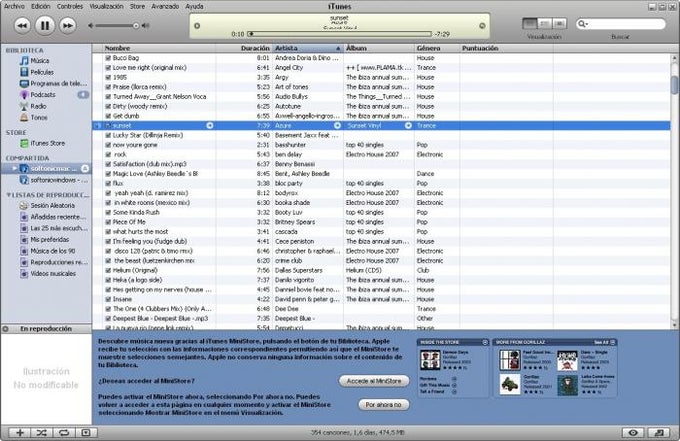Click Por ahora no button
Image resolution: width=680 pixels, height=441 pixels.
[x=383, y=405]
